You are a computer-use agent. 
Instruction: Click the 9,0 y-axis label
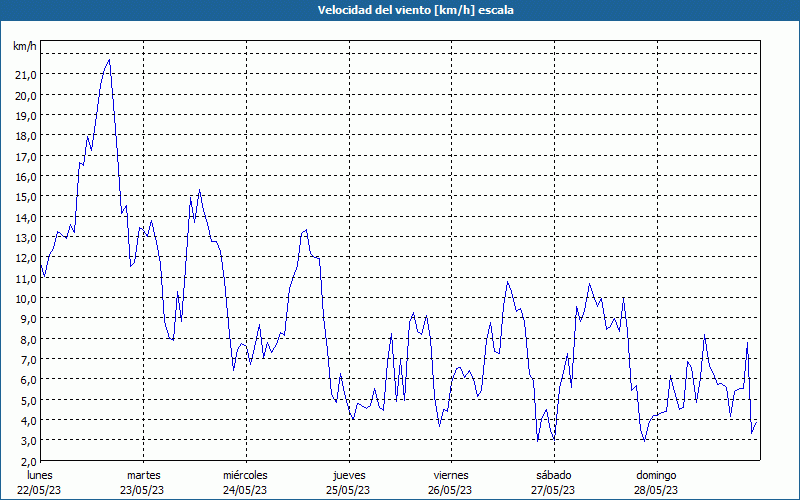click(x=29, y=319)
